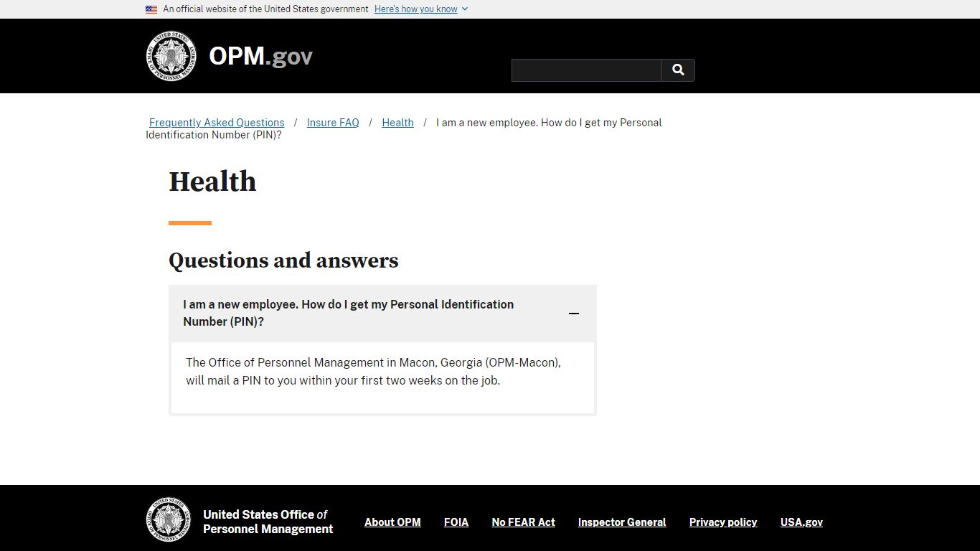Open Inspector General footer link

point(622,522)
